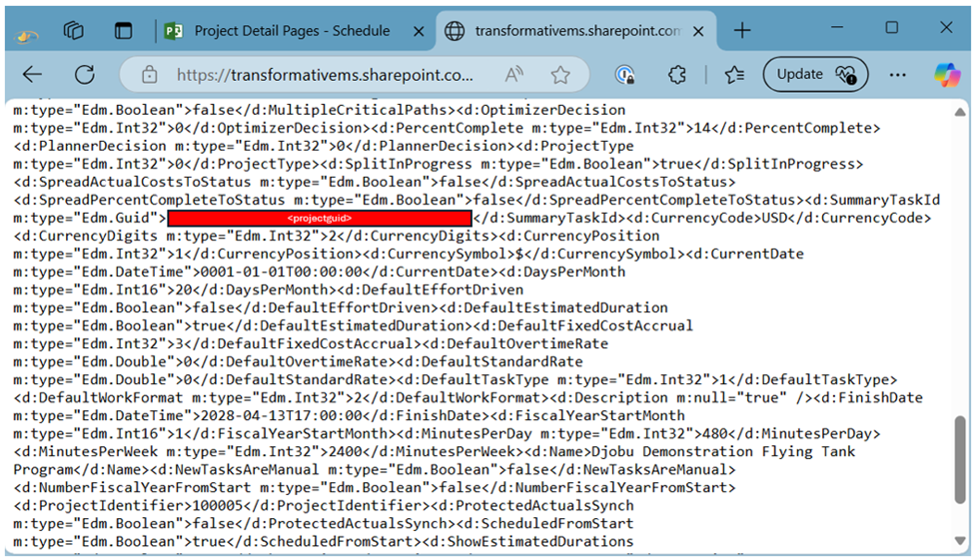
Task: Open a new browser tab
Action: point(742,30)
